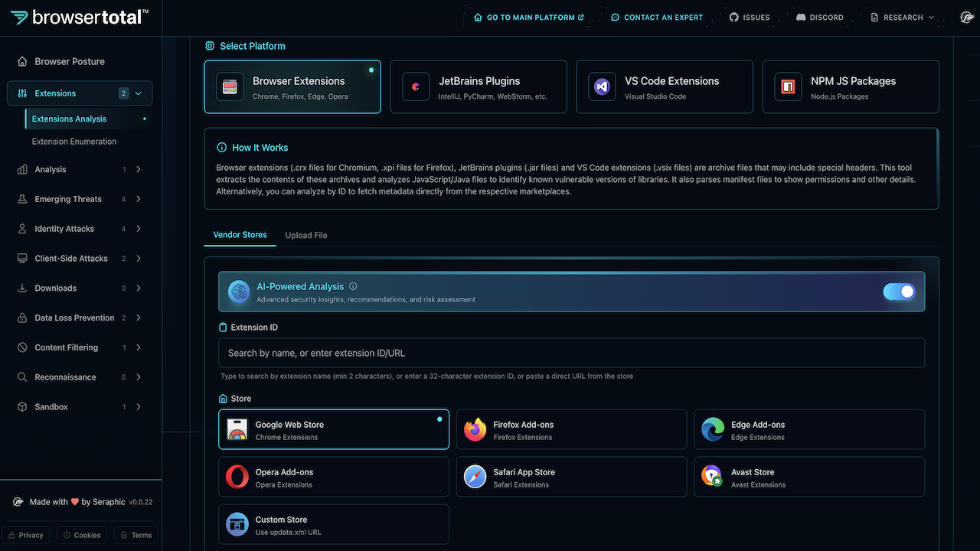Click the Identity Attacks person icon
The image size is (980, 551).
coord(21,229)
